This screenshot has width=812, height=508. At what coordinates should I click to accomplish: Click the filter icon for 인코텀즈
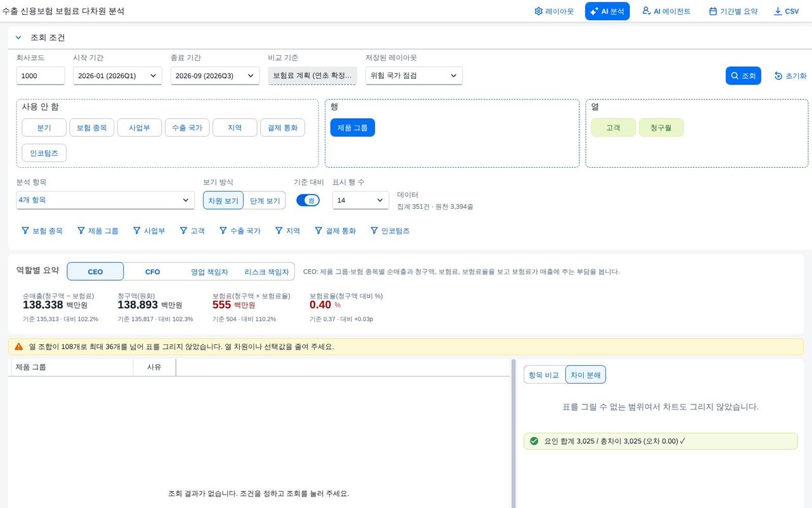374,231
